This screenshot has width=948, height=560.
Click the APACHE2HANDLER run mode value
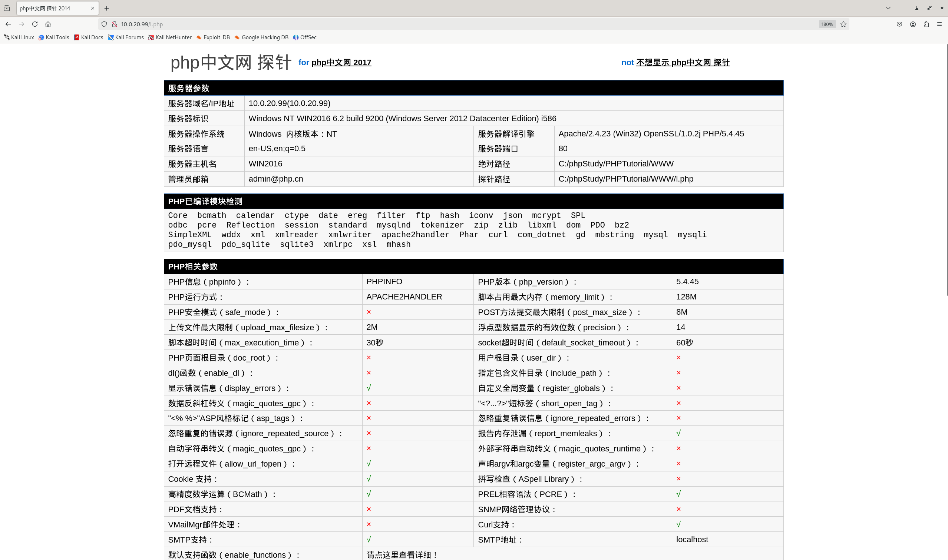point(404,296)
